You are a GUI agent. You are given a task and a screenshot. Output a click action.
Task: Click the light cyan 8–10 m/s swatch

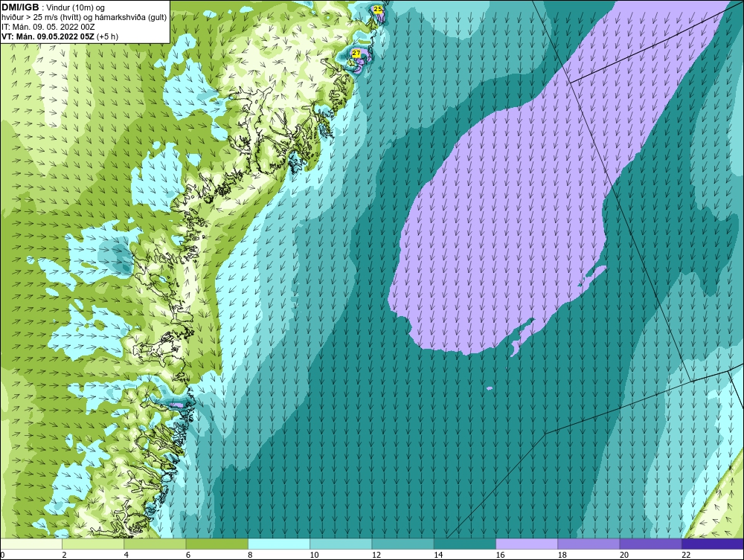[x=279, y=544]
